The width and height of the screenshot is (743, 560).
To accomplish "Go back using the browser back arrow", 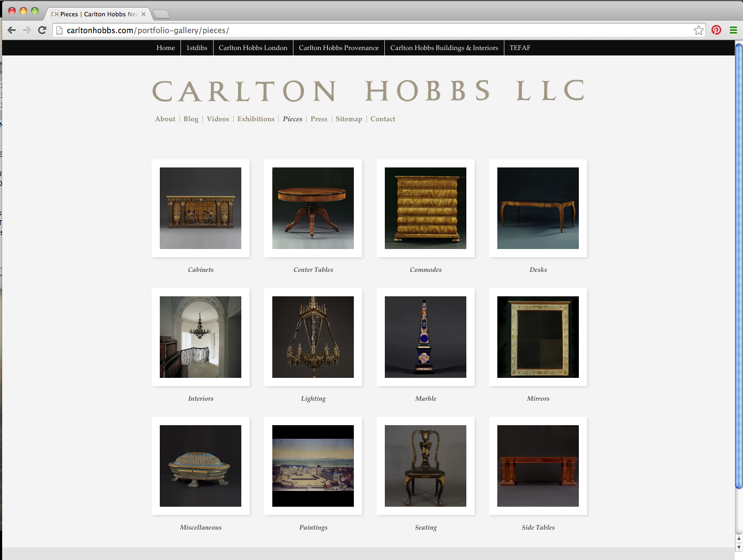I will click(11, 30).
